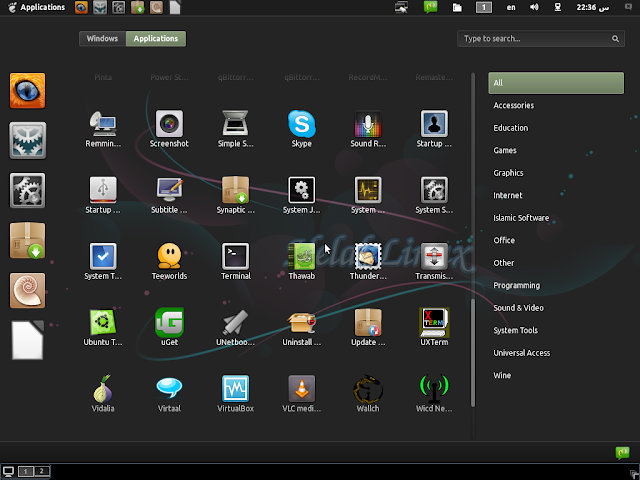640x480 pixels.
Task: Open the Applications menu in top panel
Action: pyautogui.click(x=36, y=7)
